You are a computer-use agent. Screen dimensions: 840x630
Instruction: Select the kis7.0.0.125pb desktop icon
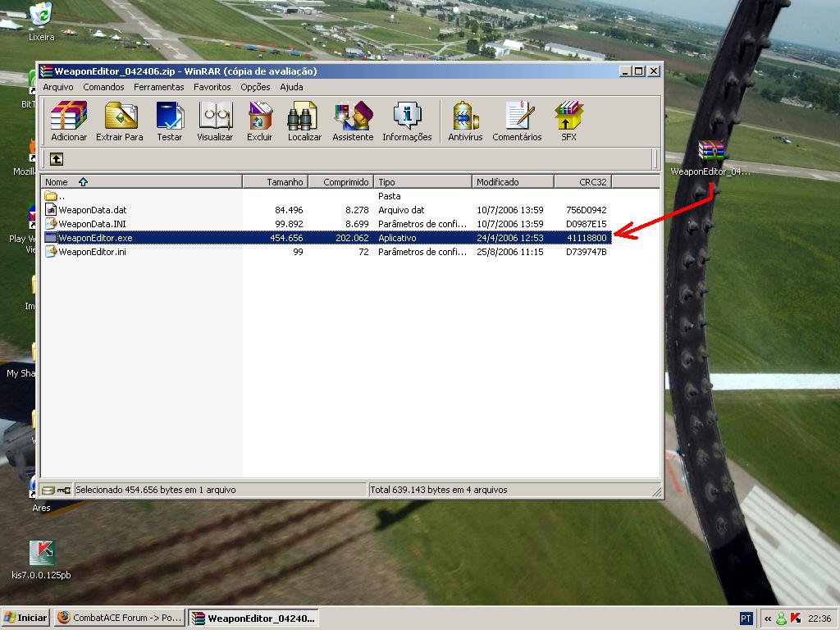pos(41,559)
